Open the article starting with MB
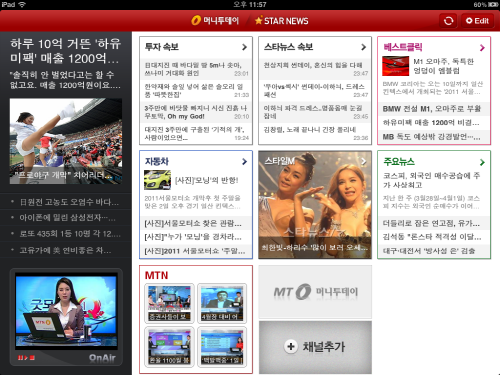Image resolution: width=500 pixels, height=375 pixels. [434, 137]
